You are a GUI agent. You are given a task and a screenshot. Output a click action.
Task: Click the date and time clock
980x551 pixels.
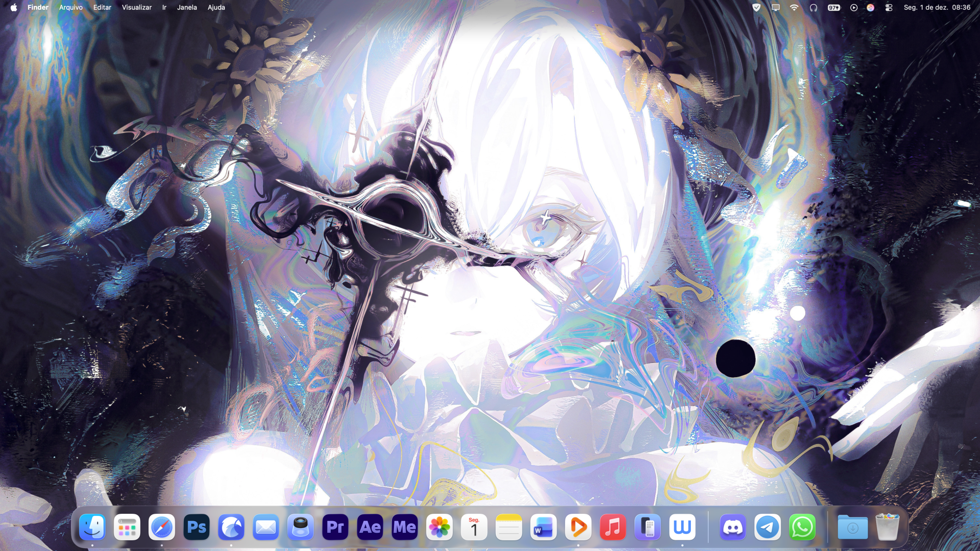[937, 7]
